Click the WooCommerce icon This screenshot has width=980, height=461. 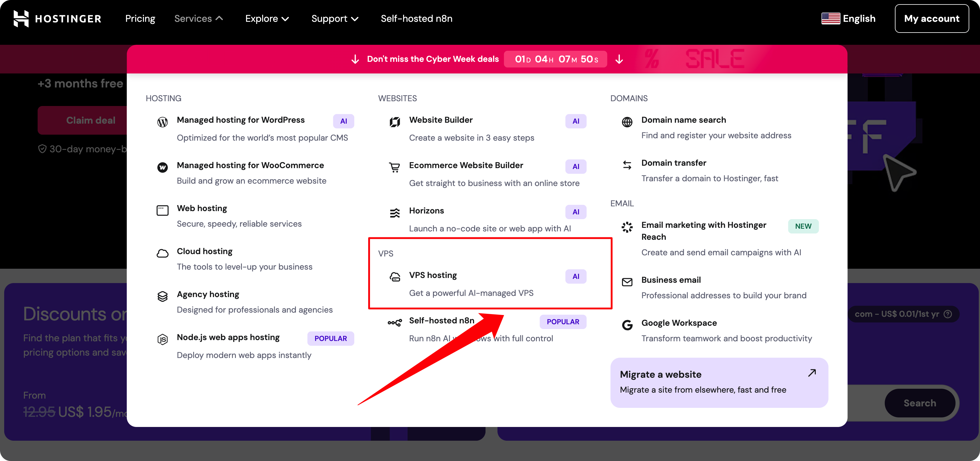click(162, 168)
